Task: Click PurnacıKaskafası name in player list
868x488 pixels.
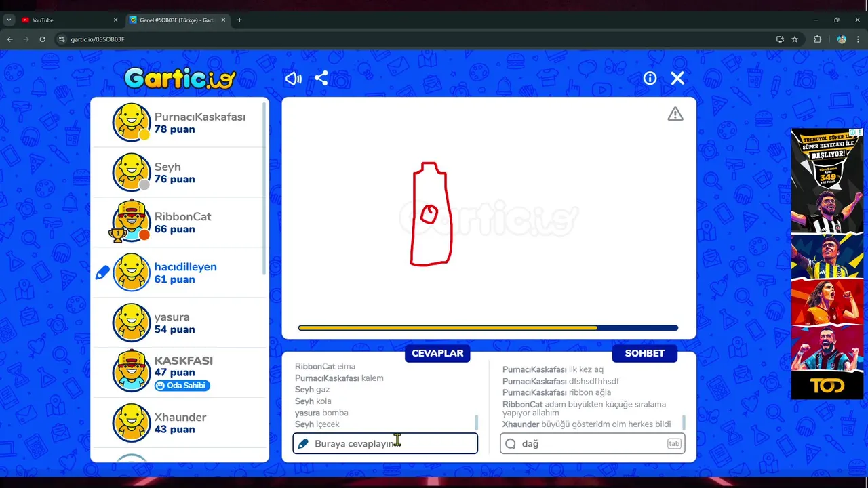Action: (200, 117)
